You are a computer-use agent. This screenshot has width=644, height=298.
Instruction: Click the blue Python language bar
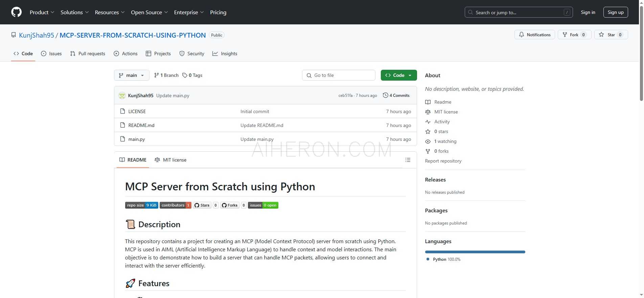[475, 252]
